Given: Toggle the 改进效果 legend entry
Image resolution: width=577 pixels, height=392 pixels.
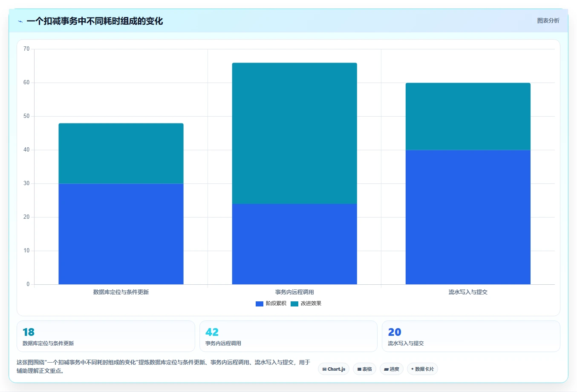Looking at the screenshot, I should [x=306, y=303].
